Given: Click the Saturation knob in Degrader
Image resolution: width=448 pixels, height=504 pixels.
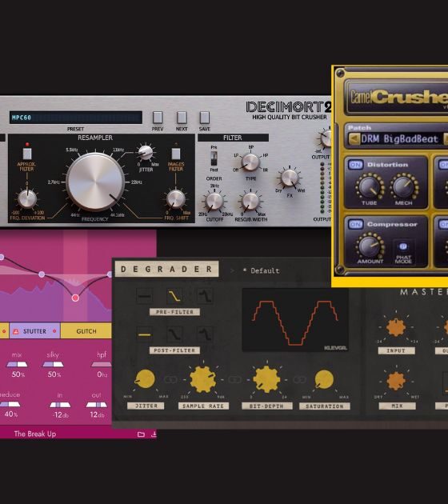Looking at the screenshot, I should click(324, 379).
